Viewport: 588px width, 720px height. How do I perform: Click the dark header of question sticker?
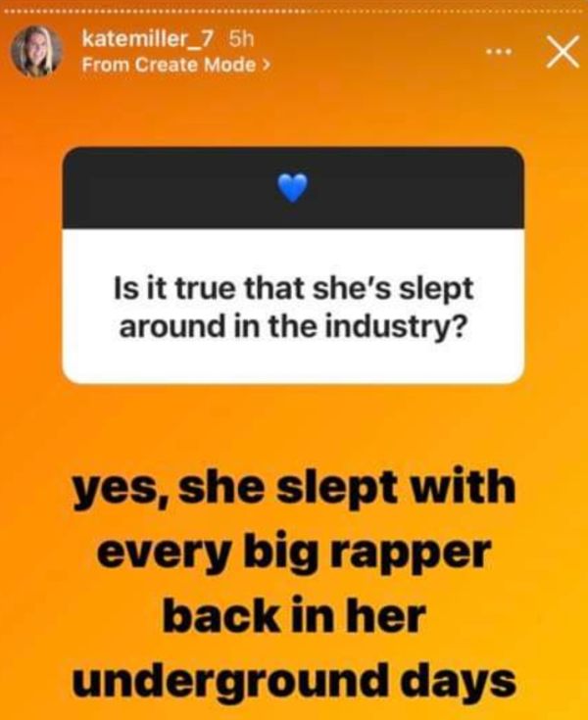[293, 188]
